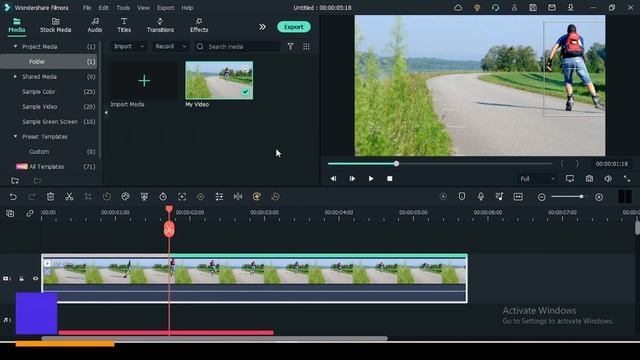The width and height of the screenshot is (640, 360).
Task: Click the Undo arrow
Action: point(13,197)
